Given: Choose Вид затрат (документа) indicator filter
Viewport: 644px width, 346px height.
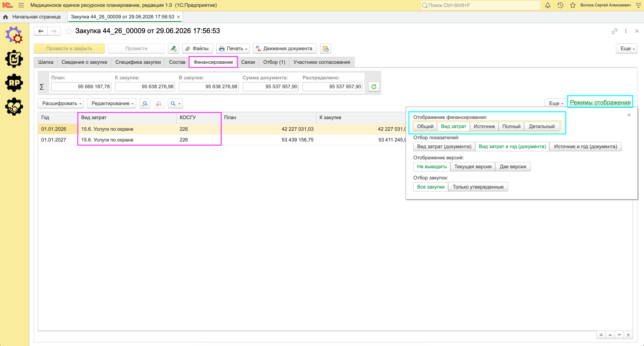Looking at the screenshot, I should coord(444,146).
